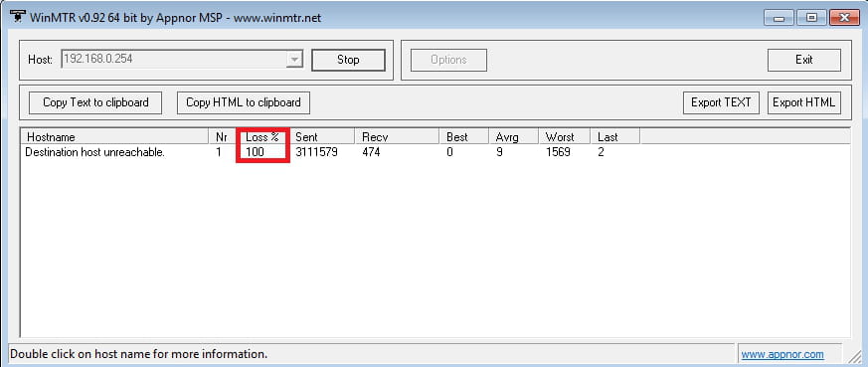This screenshot has width=868, height=367.
Task: Click the Last column header
Action: (x=615, y=136)
